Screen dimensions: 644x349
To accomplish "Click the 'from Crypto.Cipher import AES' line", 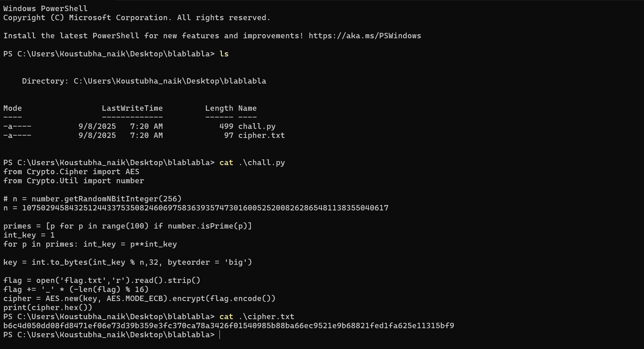I will pyautogui.click(x=71, y=172).
